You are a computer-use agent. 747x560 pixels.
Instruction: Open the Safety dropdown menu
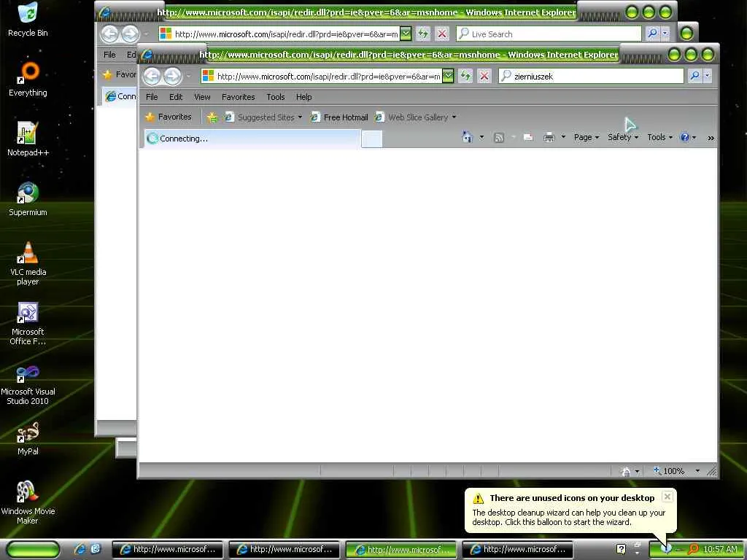coord(623,137)
